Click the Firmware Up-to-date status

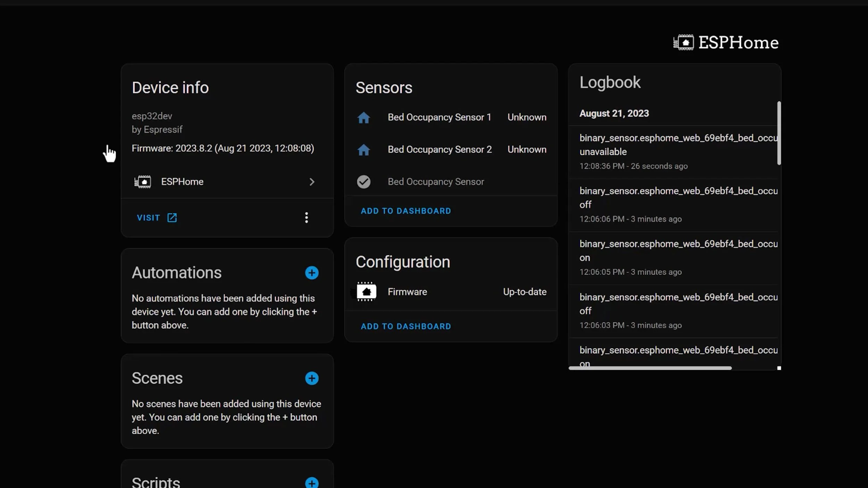coord(525,292)
